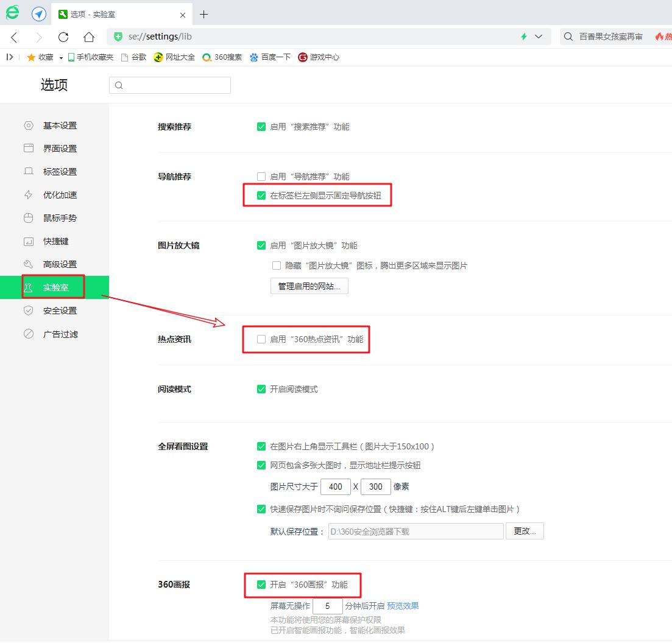Open the 预览效果 link
This screenshot has height=643, width=672.
tap(402, 606)
